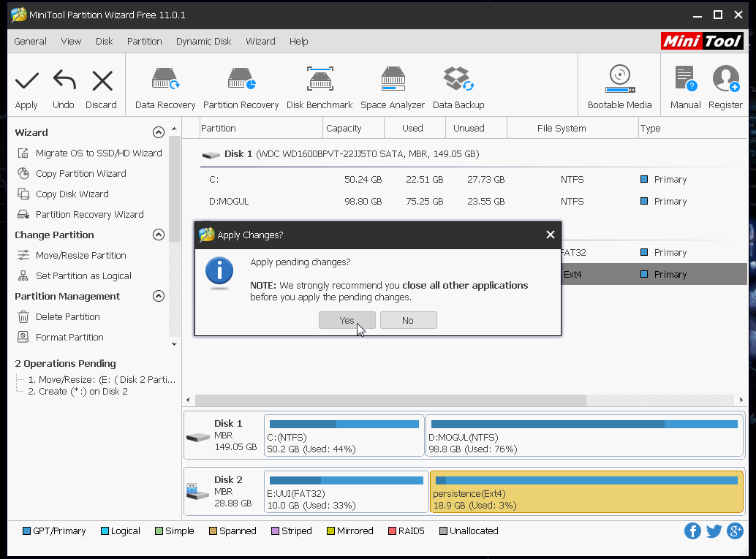Click No in Apply Changes dialog
Viewport: 756px width, 559px height.
click(x=409, y=321)
